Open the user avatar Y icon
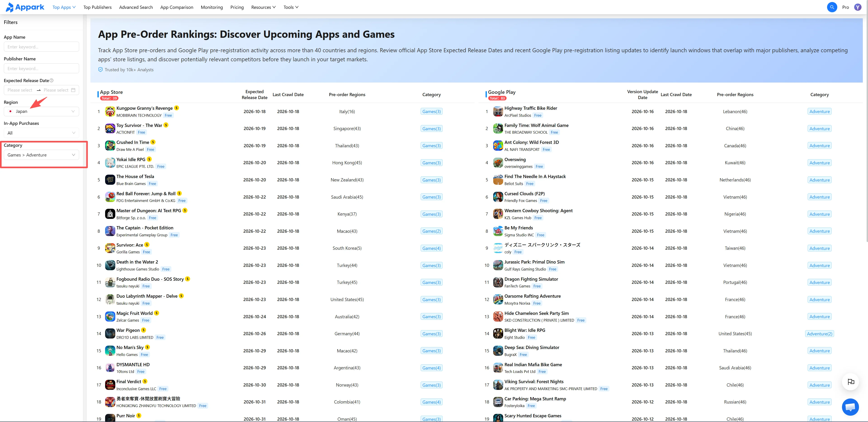This screenshot has height=422, width=868. coord(858,7)
